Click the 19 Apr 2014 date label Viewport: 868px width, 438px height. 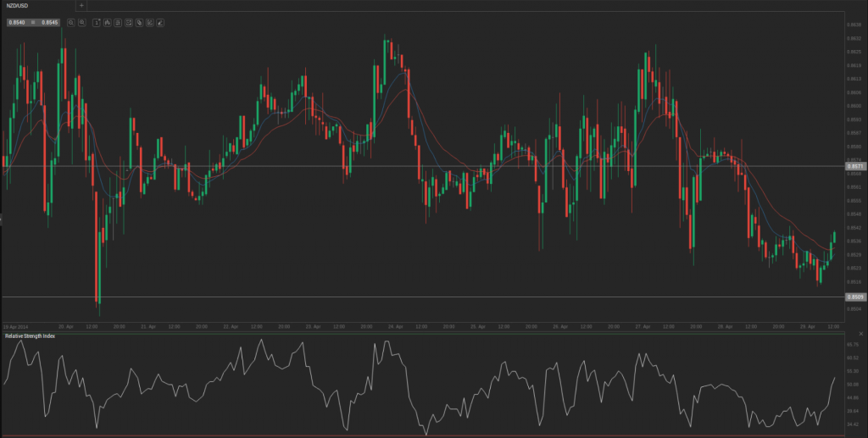pos(16,326)
